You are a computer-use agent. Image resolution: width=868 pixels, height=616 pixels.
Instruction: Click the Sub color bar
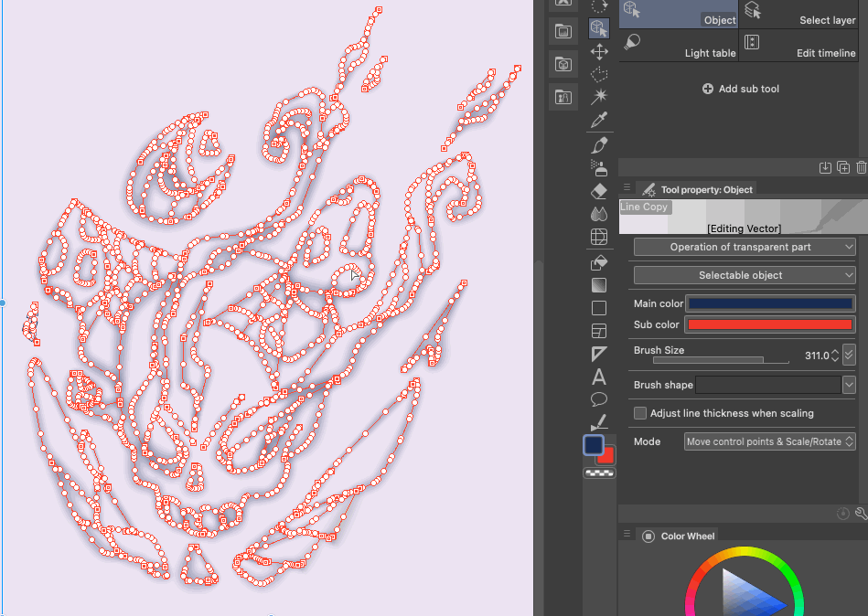click(x=770, y=324)
